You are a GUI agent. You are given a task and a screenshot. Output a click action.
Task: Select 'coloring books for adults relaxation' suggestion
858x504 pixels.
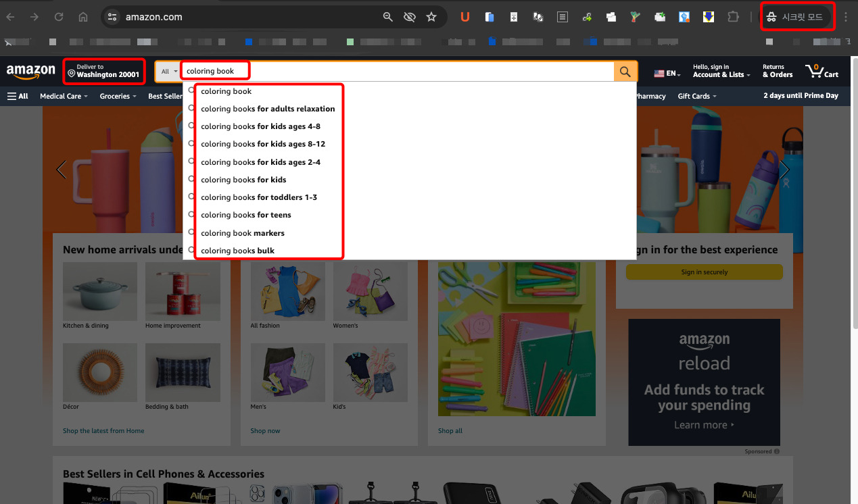tap(410, 109)
